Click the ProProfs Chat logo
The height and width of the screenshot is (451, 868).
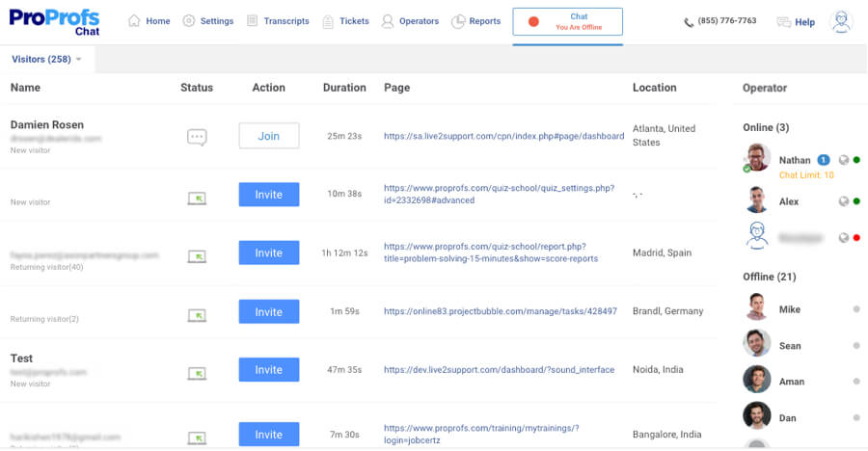tap(54, 23)
